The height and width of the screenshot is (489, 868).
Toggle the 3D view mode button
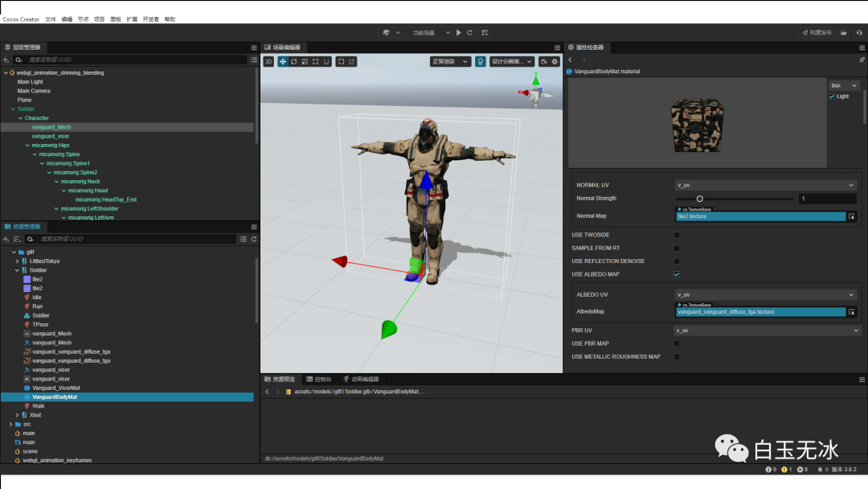(x=269, y=61)
